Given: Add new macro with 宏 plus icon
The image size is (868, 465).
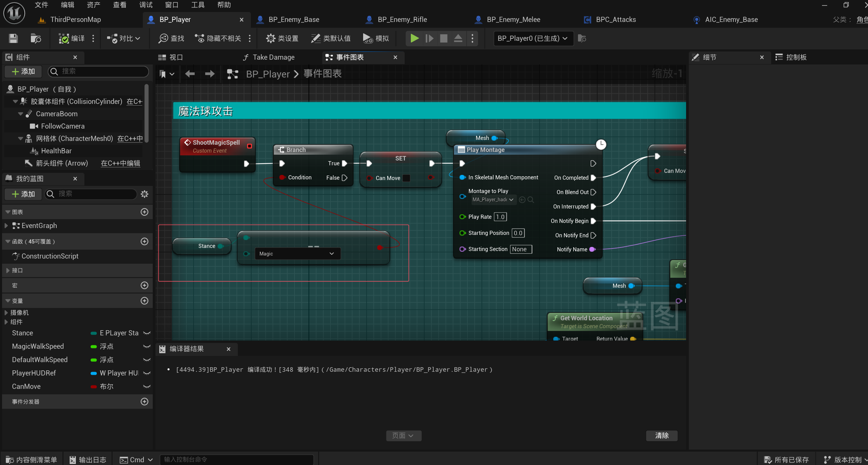Looking at the screenshot, I should [x=144, y=285].
